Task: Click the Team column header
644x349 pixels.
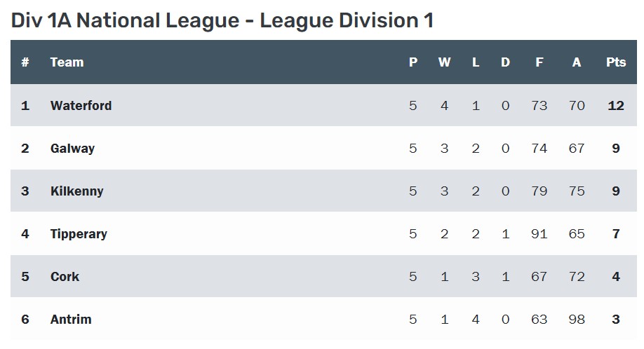Action: point(67,62)
